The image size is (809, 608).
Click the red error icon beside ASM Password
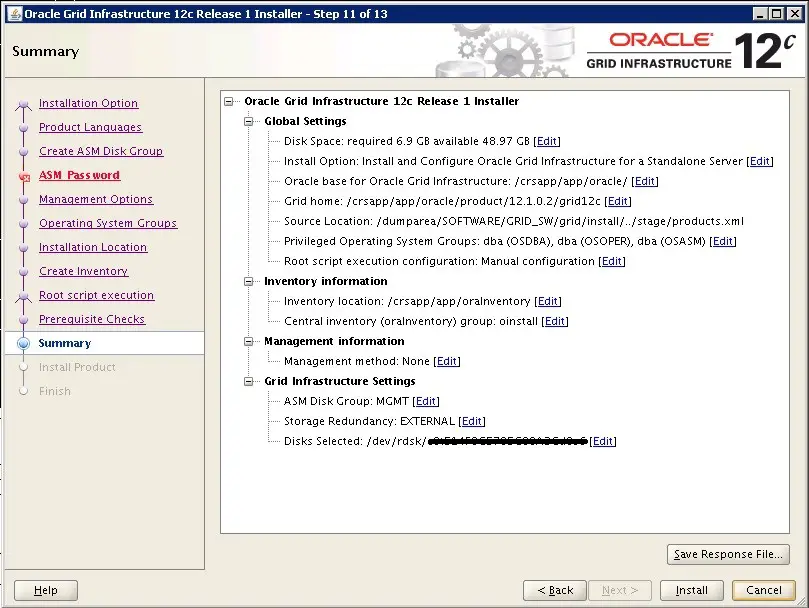(24, 177)
